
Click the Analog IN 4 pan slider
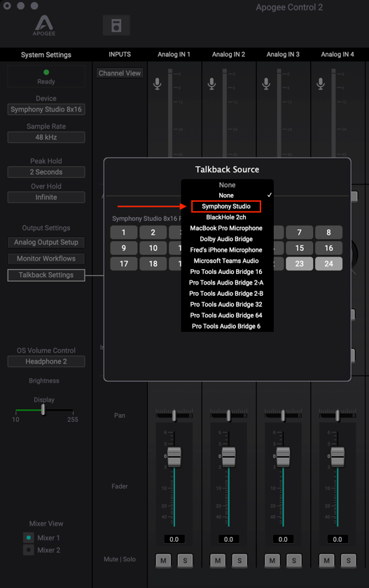pyautogui.click(x=337, y=415)
